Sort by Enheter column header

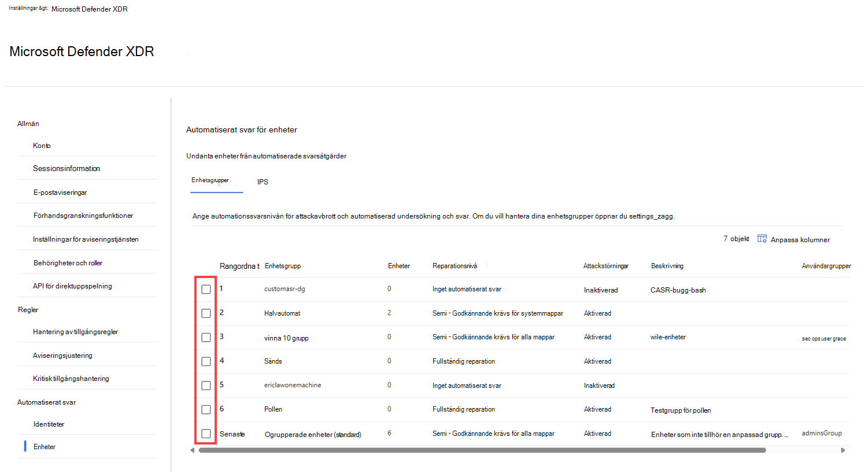pos(399,266)
